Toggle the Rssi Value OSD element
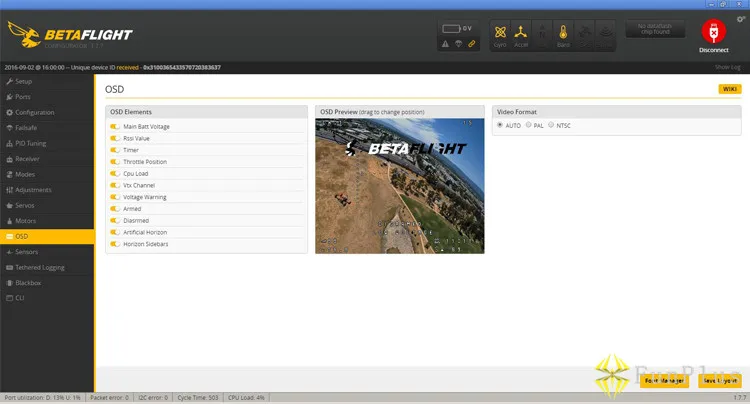Screen dimensions: 750x404 point(115,138)
